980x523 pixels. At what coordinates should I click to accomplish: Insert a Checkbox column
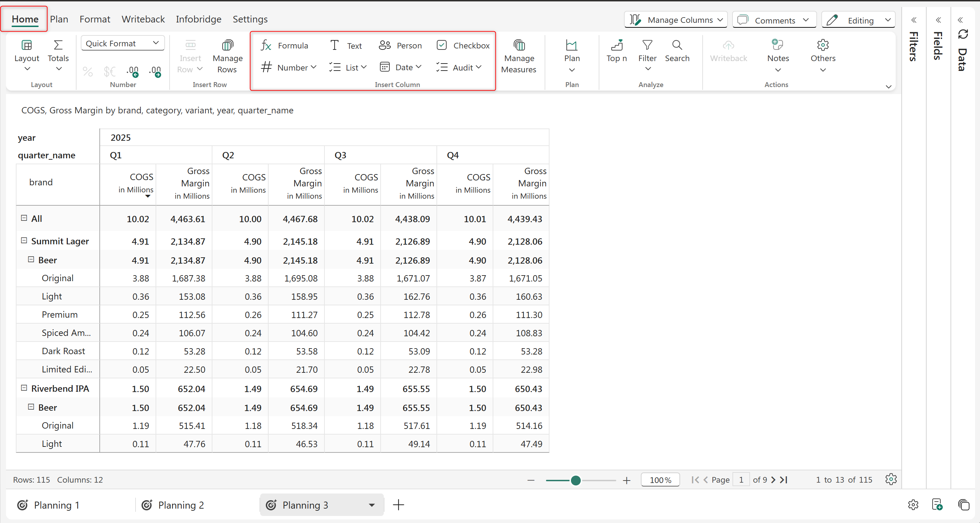(463, 46)
